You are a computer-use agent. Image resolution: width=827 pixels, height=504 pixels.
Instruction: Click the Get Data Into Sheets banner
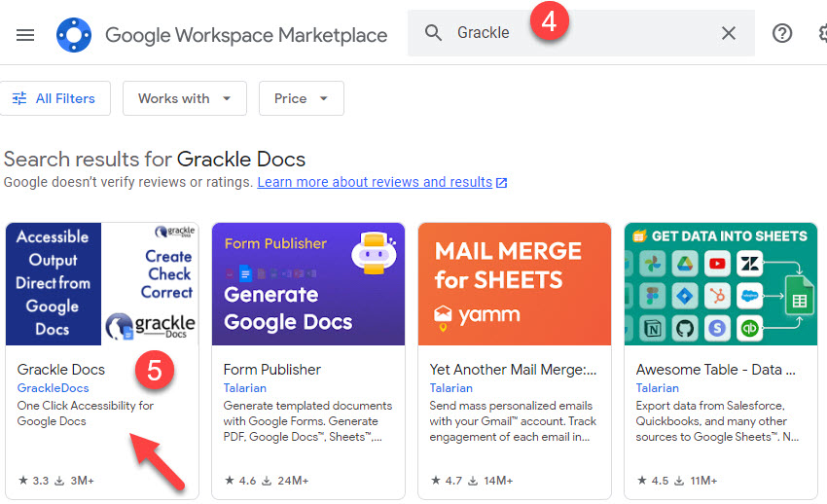pyautogui.click(x=721, y=283)
